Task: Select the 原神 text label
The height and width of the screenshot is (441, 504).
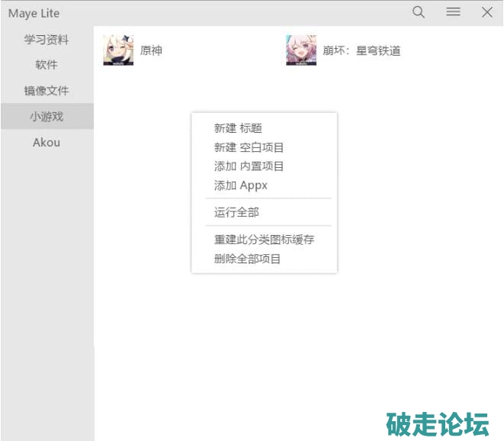Action: [151, 51]
